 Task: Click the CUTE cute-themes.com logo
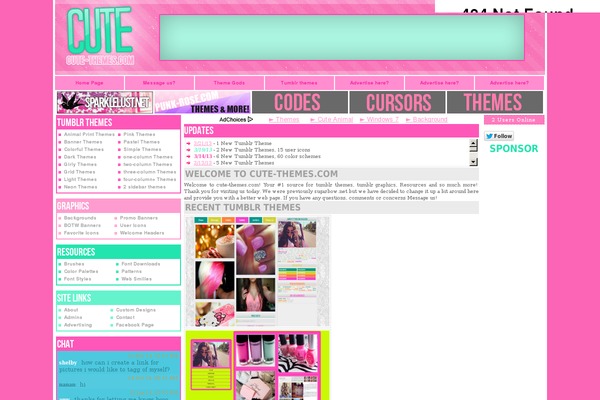pos(99,36)
